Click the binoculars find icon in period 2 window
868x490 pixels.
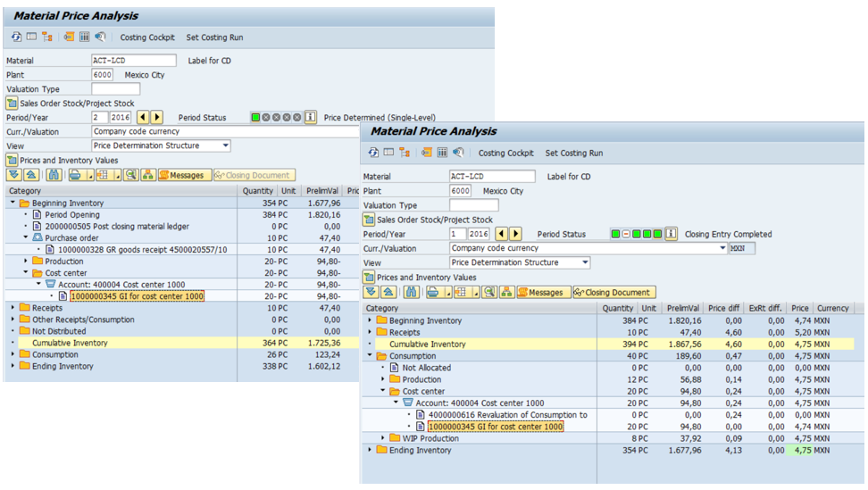point(54,175)
